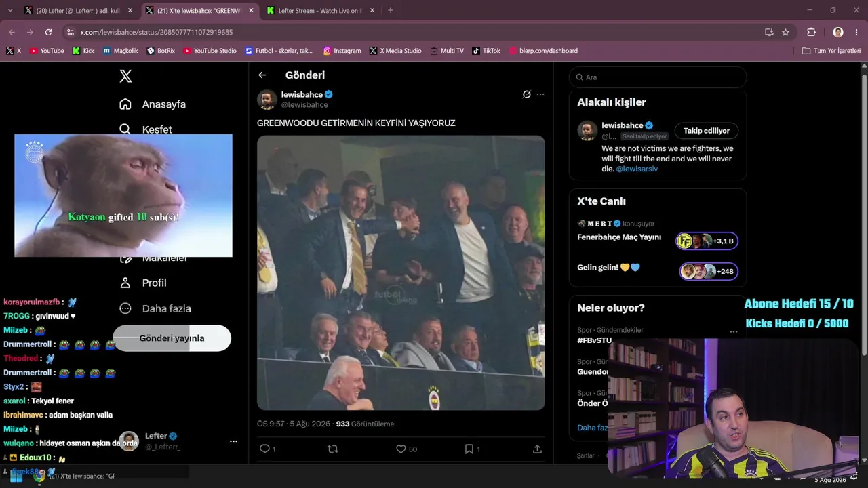
Task: Open the TikTok bookmark
Action: click(486, 51)
